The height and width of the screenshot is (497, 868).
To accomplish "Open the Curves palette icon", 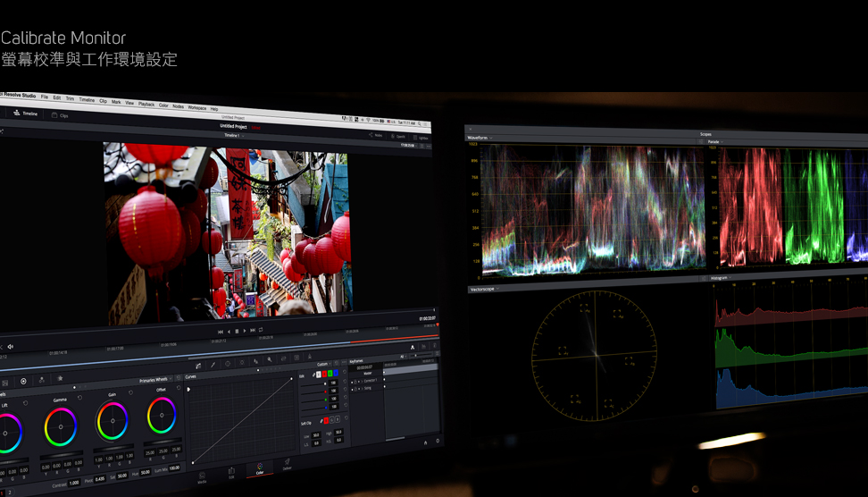I will click(198, 366).
